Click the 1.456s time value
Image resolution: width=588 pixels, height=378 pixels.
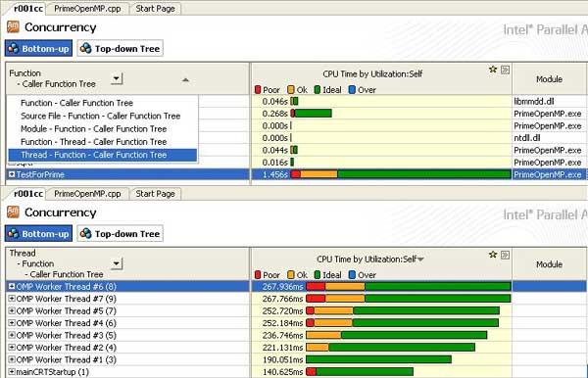pyautogui.click(x=274, y=174)
